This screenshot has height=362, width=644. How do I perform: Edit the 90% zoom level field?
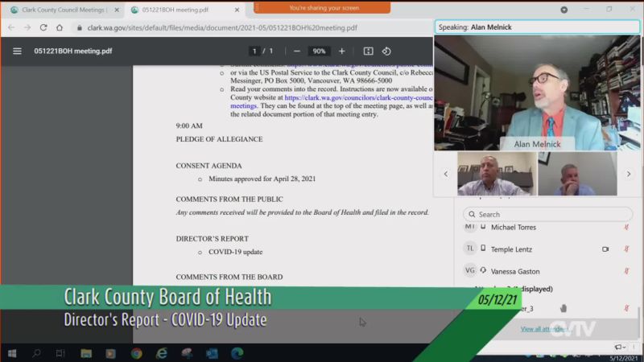319,51
